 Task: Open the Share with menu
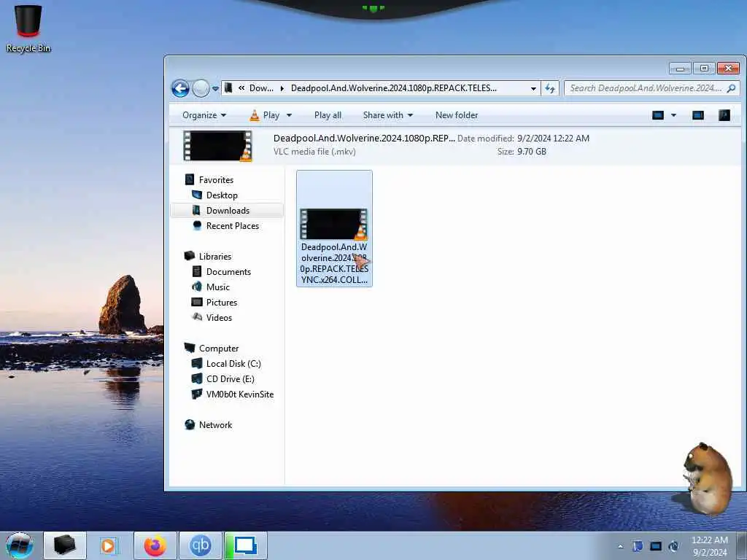(x=388, y=115)
